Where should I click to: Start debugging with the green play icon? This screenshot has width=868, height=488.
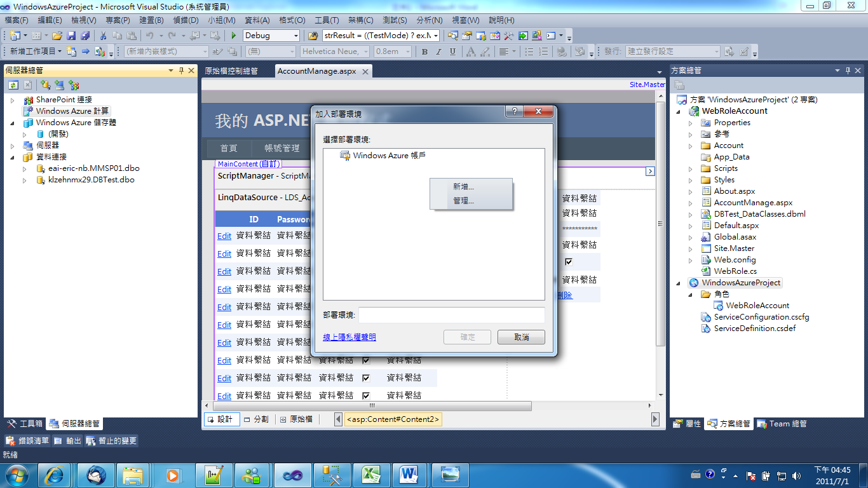pyautogui.click(x=234, y=36)
